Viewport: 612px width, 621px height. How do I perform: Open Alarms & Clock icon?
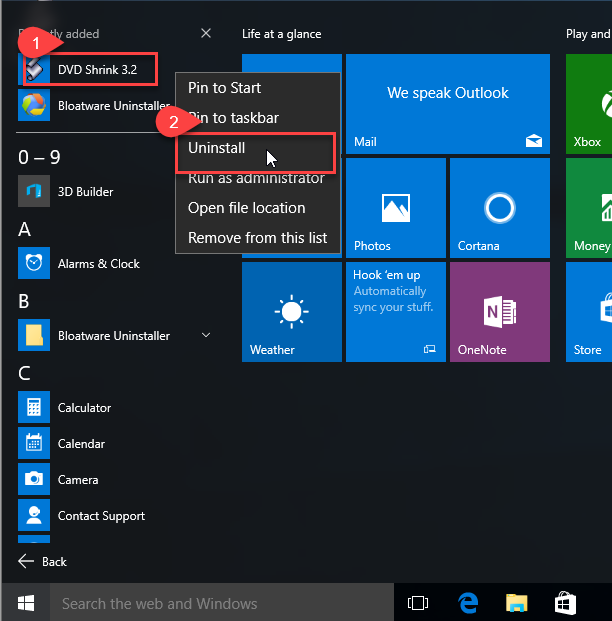tap(34, 263)
